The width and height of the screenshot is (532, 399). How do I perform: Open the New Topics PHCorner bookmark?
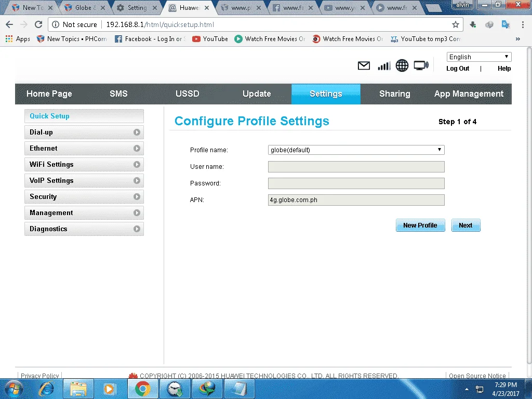(72, 39)
